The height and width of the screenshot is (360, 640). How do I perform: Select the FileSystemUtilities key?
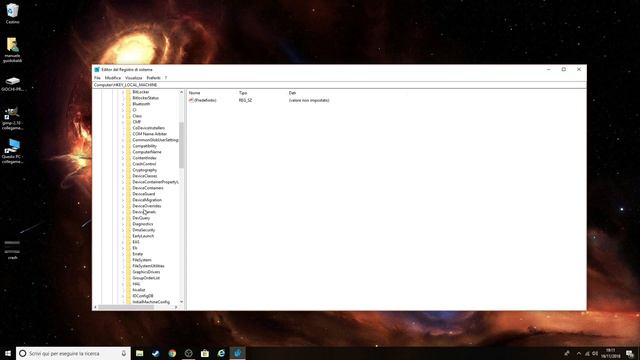(149, 266)
